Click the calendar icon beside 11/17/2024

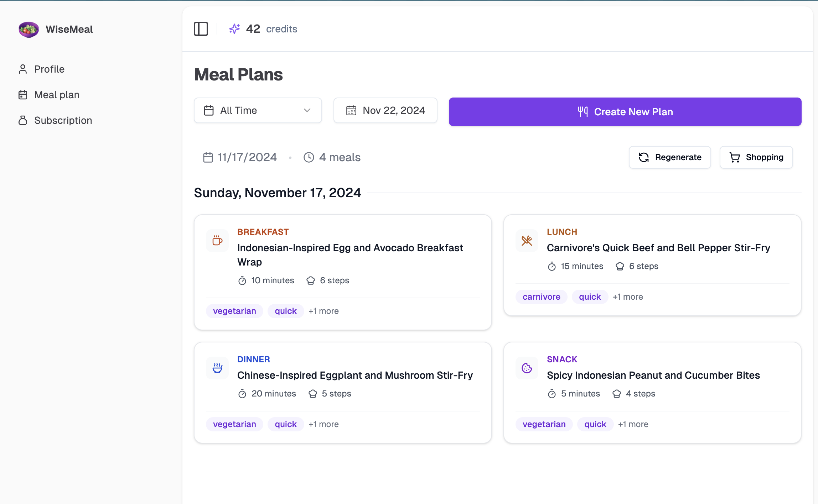(x=208, y=157)
